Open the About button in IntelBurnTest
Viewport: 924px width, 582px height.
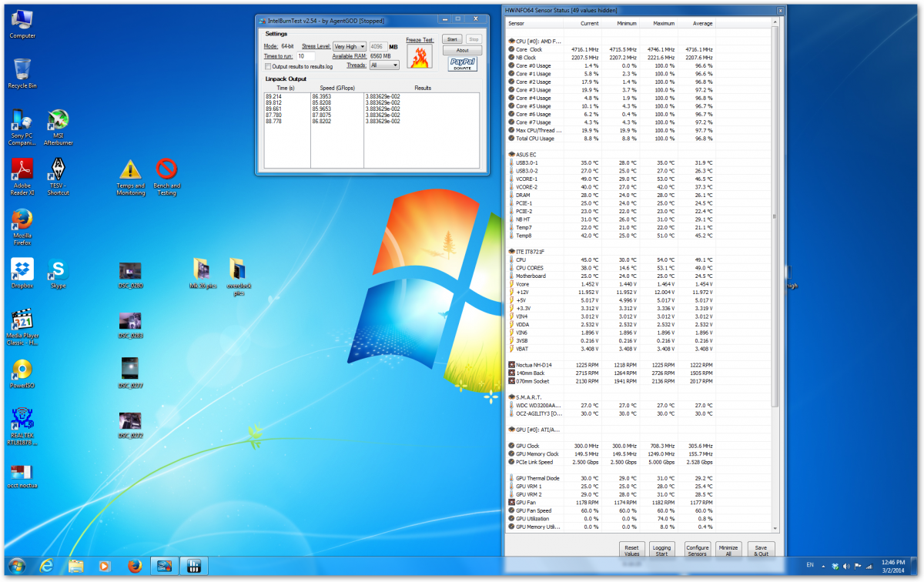coord(463,50)
